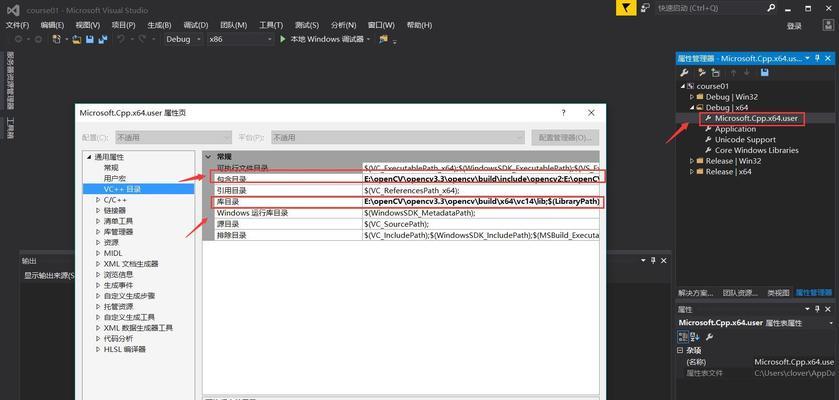The height and width of the screenshot is (400, 839).
Task: Click the property pages wrench in 属性 panel
Action: [710, 336]
